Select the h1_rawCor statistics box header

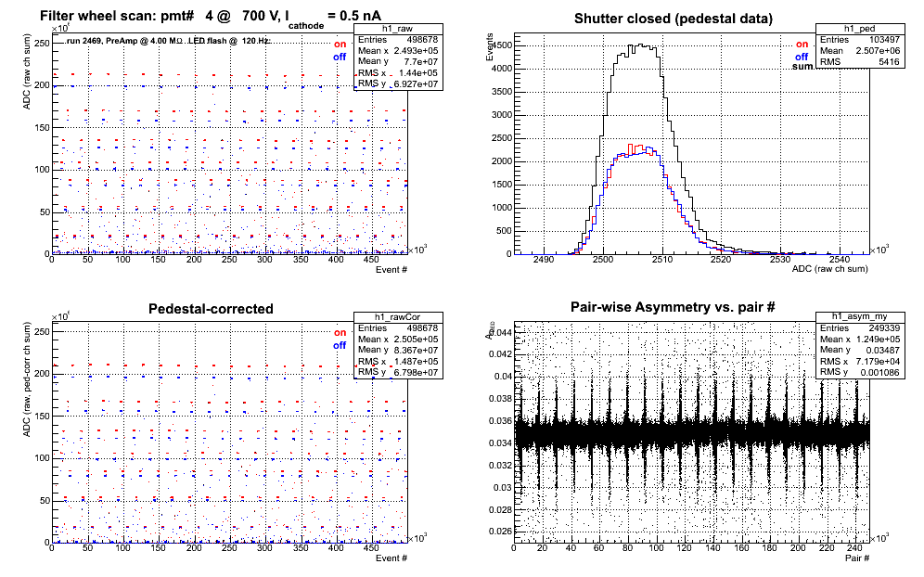(398, 317)
